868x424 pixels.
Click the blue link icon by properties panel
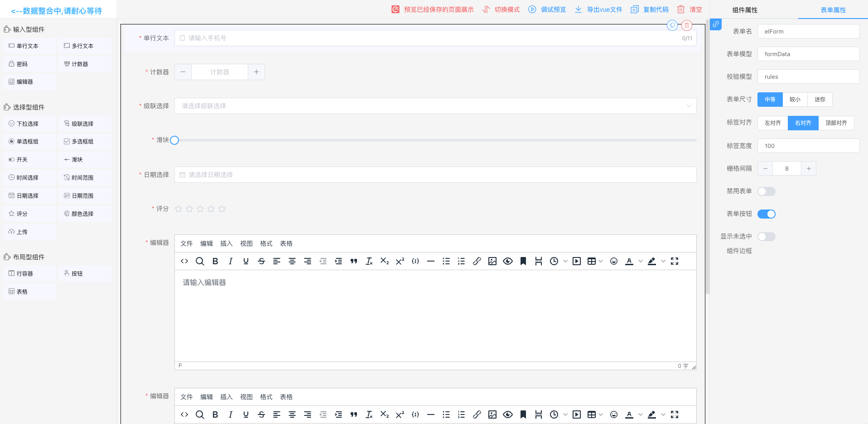pos(716,24)
